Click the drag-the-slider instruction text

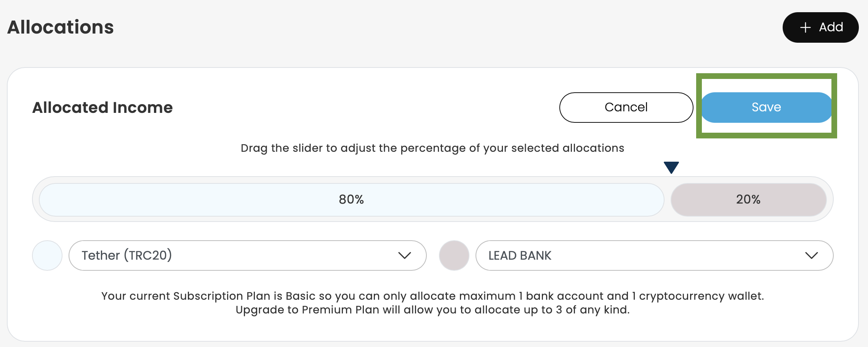point(432,148)
